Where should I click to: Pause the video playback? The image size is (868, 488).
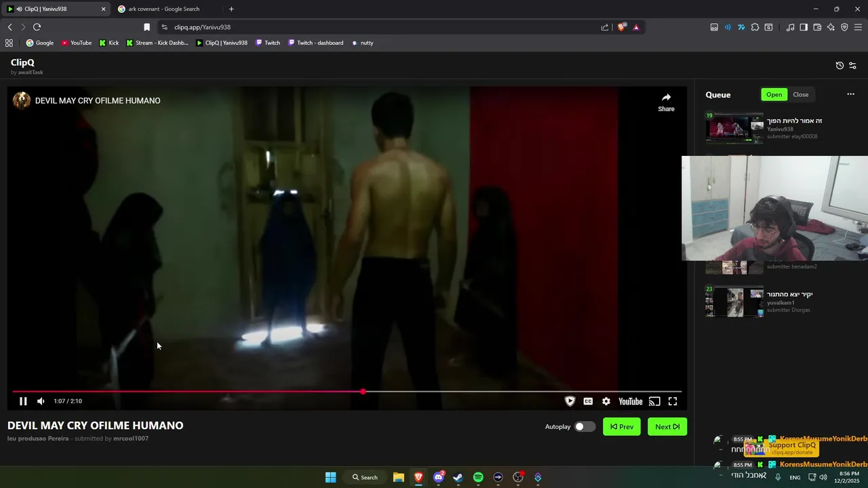[23, 401]
